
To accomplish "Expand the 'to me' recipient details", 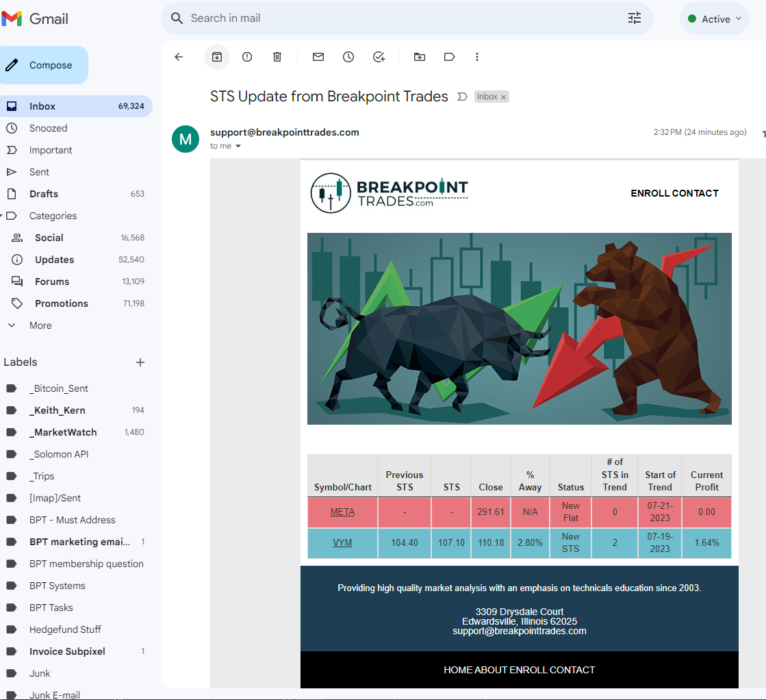I will pyautogui.click(x=238, y=146).
